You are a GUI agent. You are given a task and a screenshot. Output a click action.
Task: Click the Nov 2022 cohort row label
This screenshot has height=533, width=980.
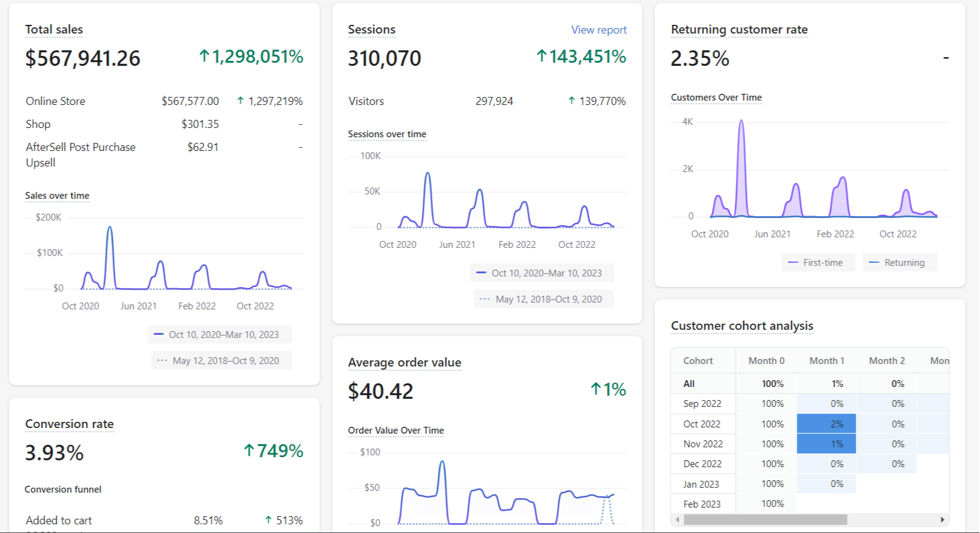point(703,444)
